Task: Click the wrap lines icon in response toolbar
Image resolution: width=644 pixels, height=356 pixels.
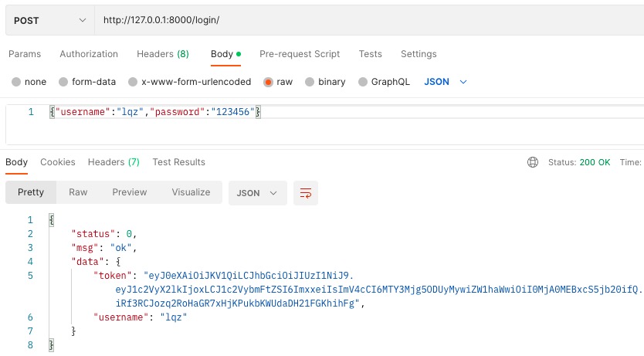Action: [x=306, y=193]
